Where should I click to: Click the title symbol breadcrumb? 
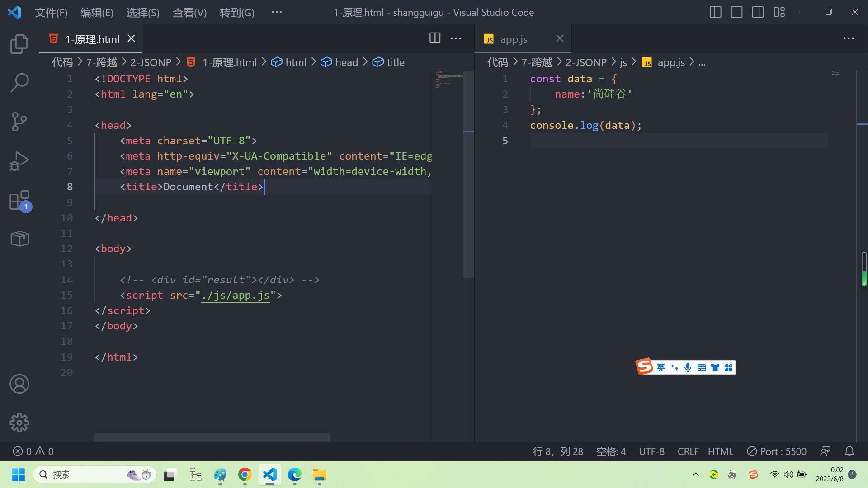pyautogui.click(x=388, y=62)
